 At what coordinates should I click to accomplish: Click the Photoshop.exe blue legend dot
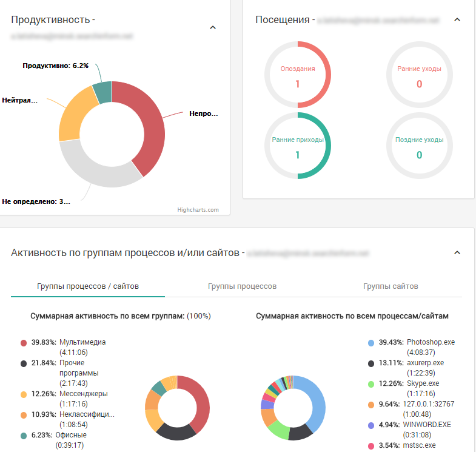[x=371, y=343]
